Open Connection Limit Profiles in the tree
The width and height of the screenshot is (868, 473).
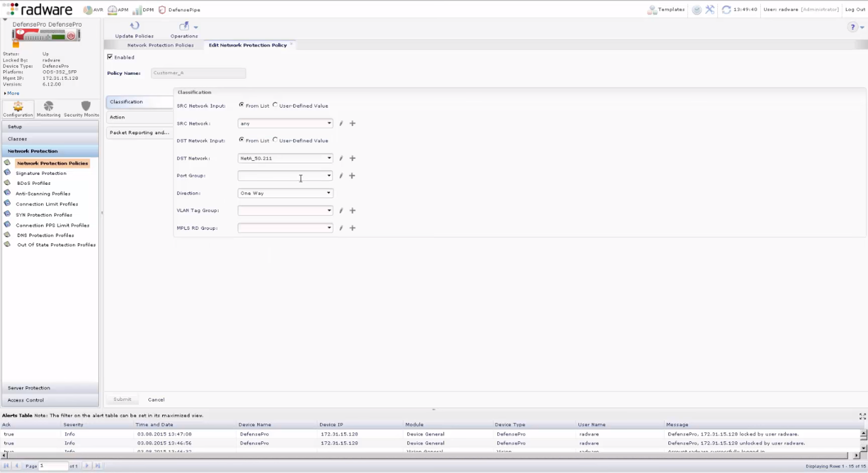click(x=47, y=204)
